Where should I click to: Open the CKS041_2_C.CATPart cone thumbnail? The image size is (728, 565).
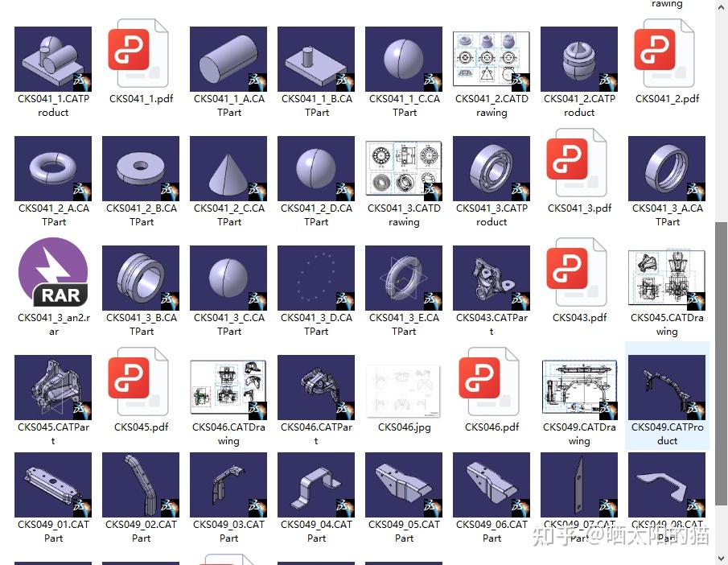point(228,167)
